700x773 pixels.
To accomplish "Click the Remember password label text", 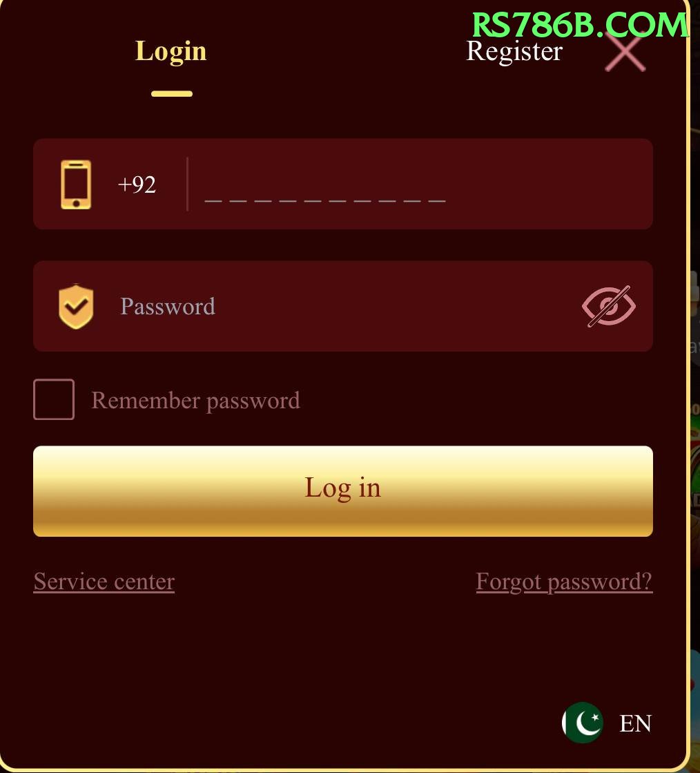I will [x=195, y=400].
